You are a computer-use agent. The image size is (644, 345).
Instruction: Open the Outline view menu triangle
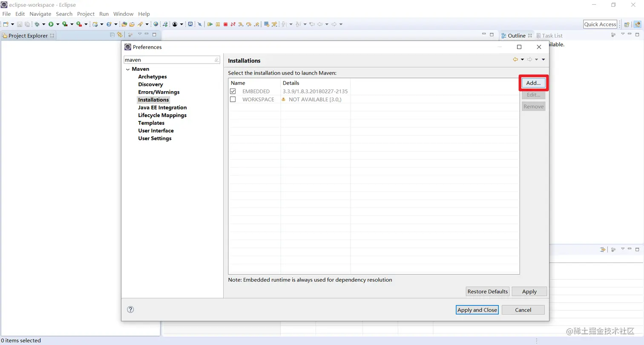tap(623, 34)
